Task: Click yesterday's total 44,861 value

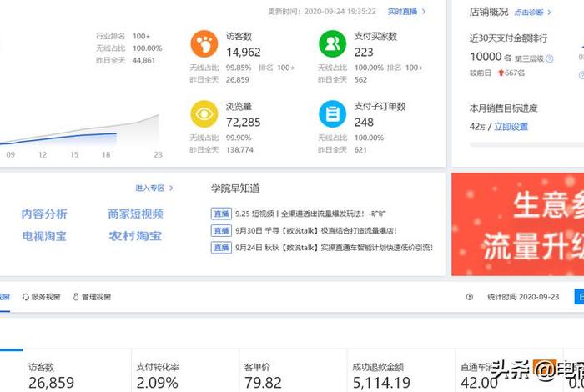Action: pyautogui.click(x=143, y=60)
